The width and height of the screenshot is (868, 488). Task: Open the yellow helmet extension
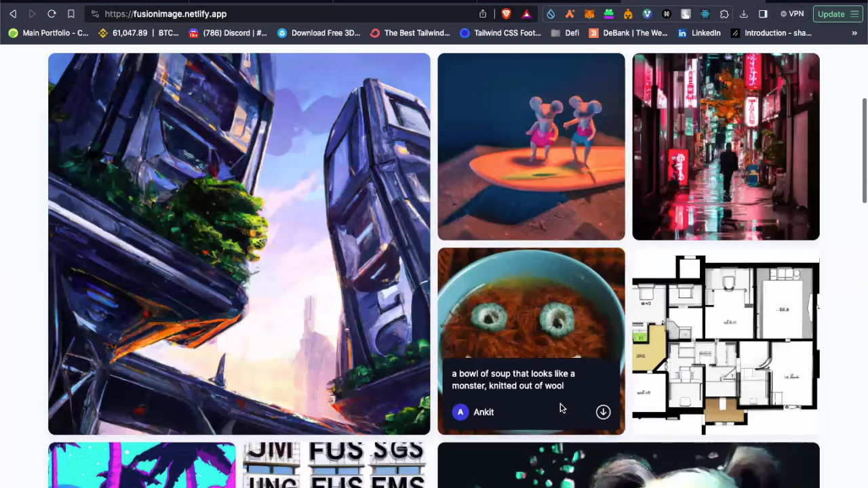click(628, 14)
